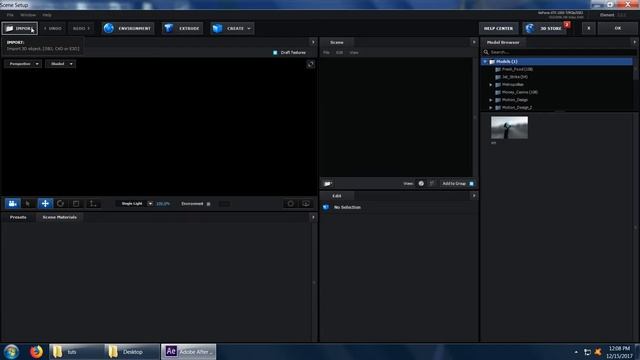Open the Desktop folder taskbar item
This screenshot has width=640, height=360.
point(132,351)
